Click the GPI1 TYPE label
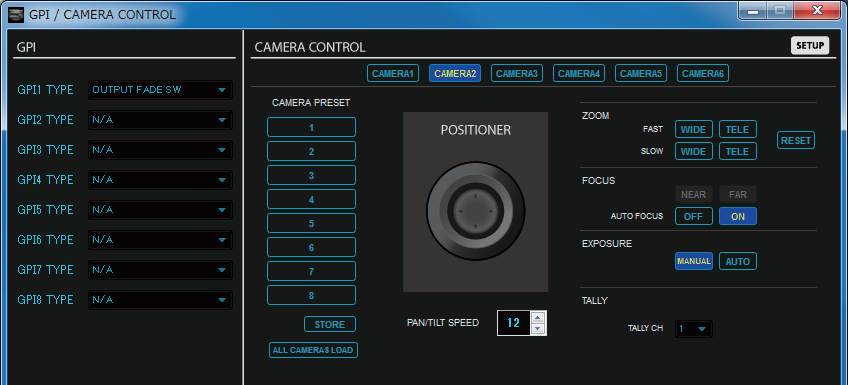The image size is (848, 385). pyautogui.click(x=45, y=90)
